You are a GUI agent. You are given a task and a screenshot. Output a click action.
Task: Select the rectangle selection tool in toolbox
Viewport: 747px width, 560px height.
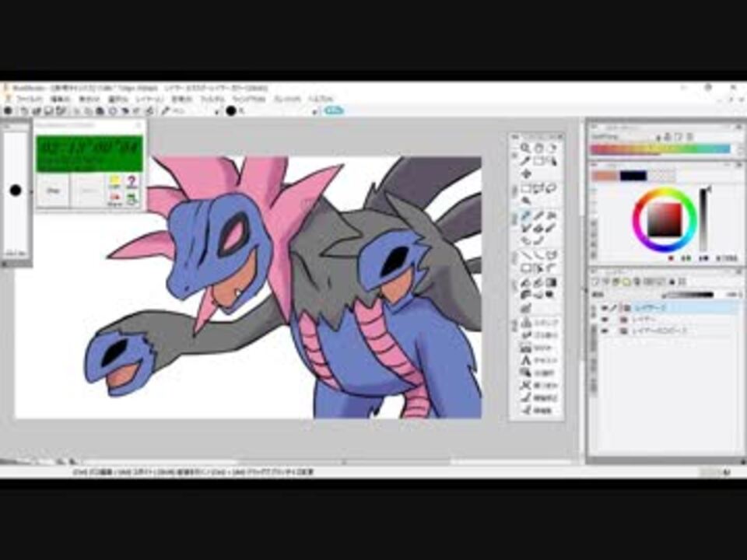pyautogui.click(x=525, y=188)
